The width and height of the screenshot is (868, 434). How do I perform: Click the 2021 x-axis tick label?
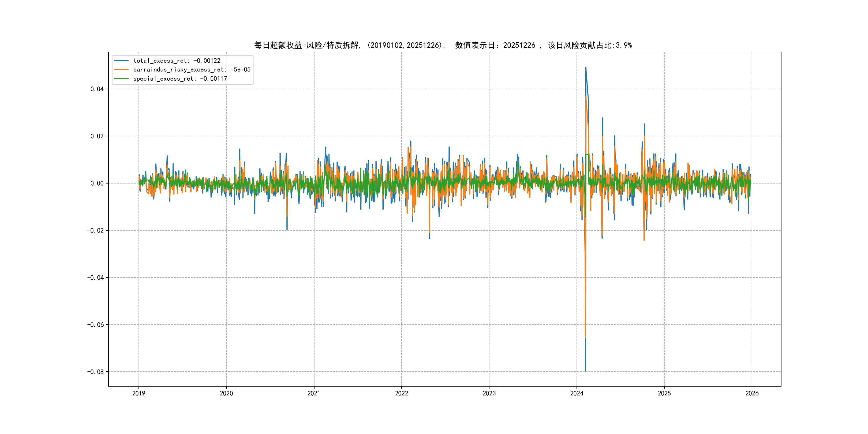314,393
